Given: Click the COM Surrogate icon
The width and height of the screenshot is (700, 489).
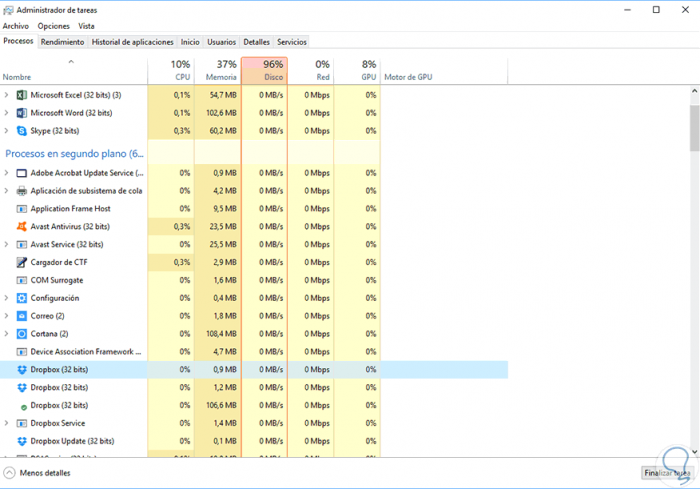Looking at the screenshot, I should coord(21,280).
